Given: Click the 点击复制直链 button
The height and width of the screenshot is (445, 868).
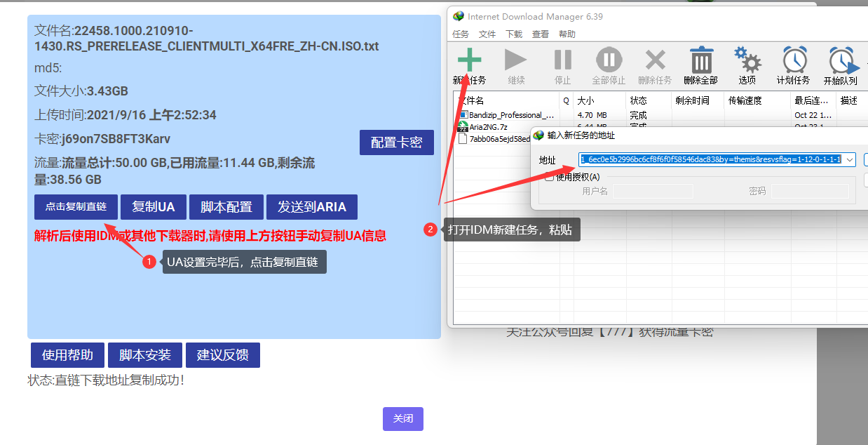Looking at the screenshot, I should (x=76, y=207).
